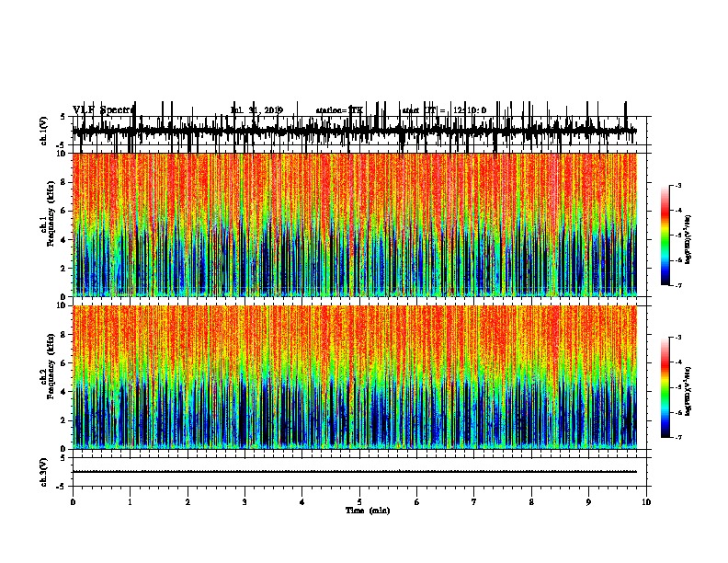Click the start UT time value
Screen dimensions: 728x563
tap(470, 110)
